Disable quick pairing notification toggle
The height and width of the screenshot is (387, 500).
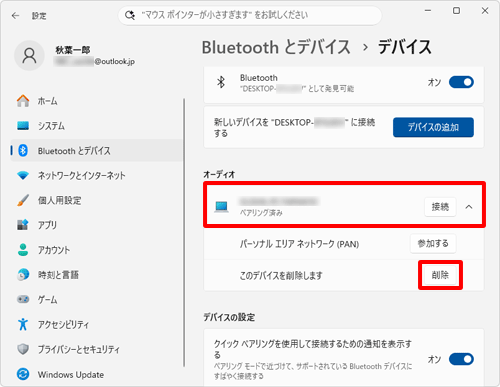point(461,359)
